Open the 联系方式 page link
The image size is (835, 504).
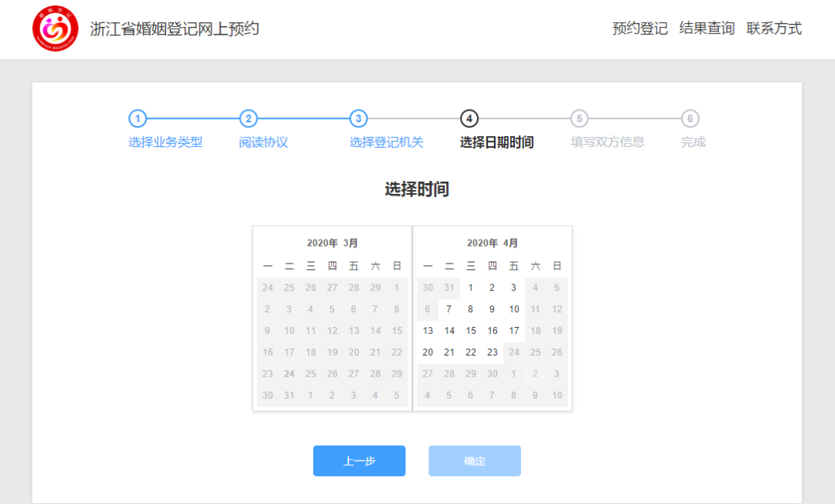tap(774, 29)
